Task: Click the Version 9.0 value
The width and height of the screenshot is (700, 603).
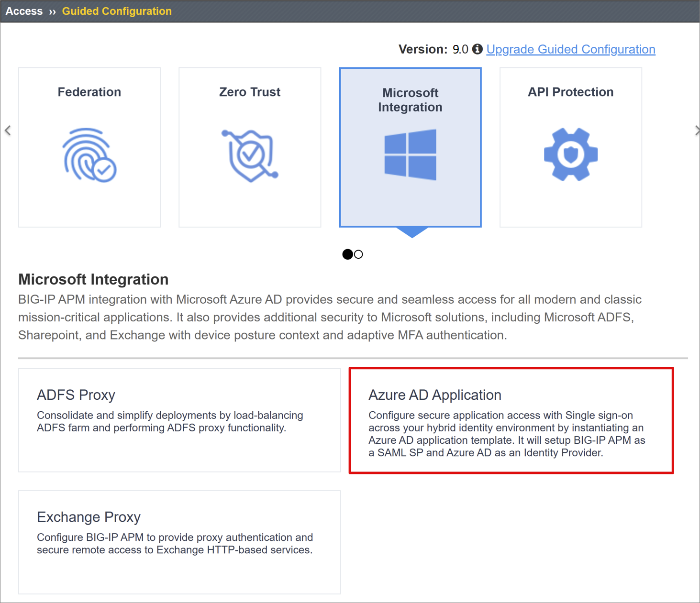Action: click(460, 49)
